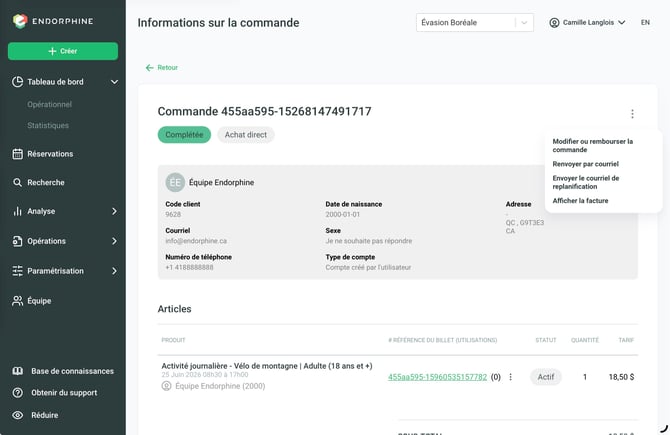This screenshot has height=435, width=670.
Task: Click the Endorphine logo icon
Action: click(20, 21)
